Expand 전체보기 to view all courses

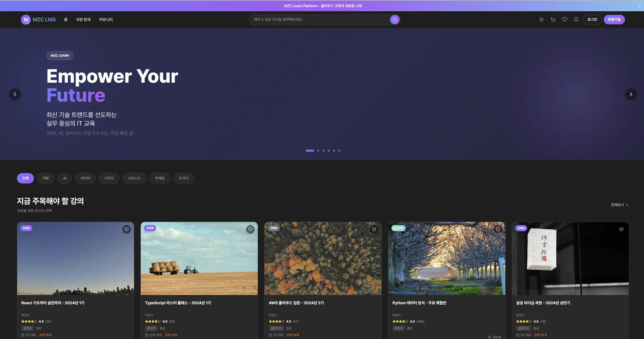(x=619, y=205)
